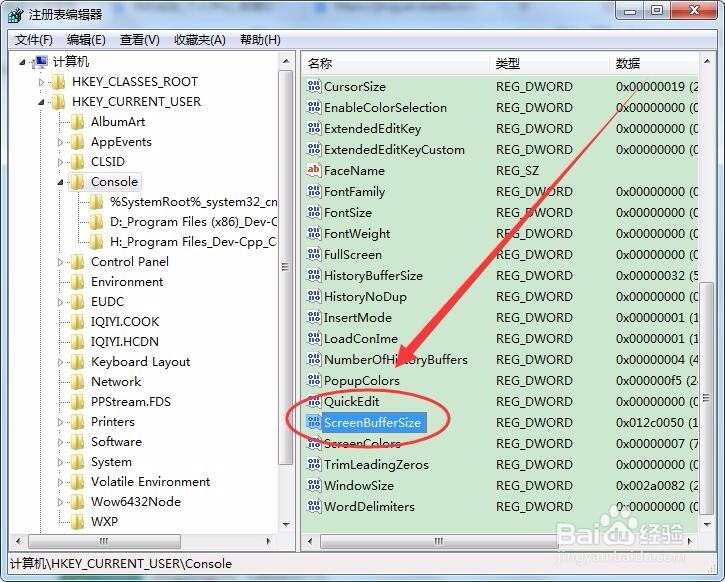Select the Volatile Environment key
This screenshot has width=725, height=582.
tap(150, 481)
